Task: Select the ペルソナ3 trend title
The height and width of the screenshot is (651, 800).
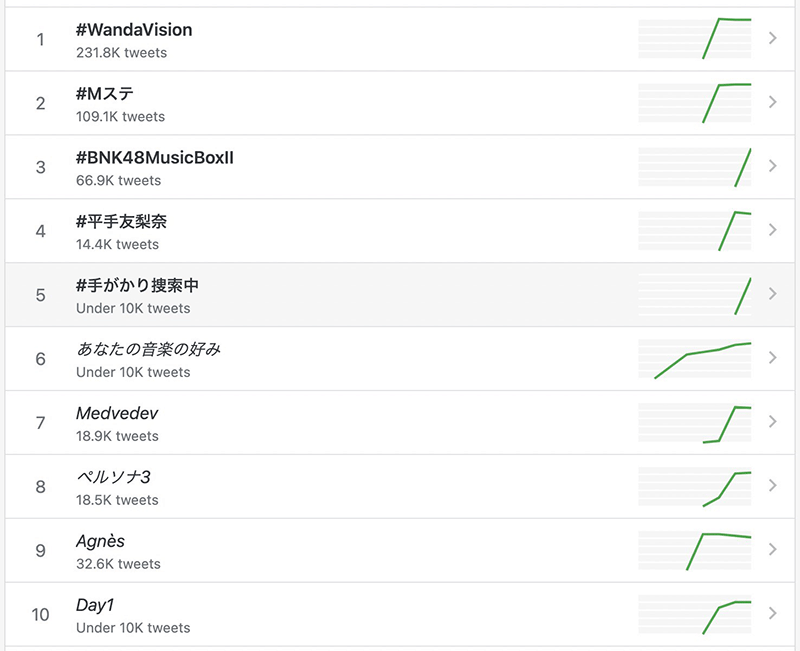Action: pyautogui.click(x=113, y=478)
